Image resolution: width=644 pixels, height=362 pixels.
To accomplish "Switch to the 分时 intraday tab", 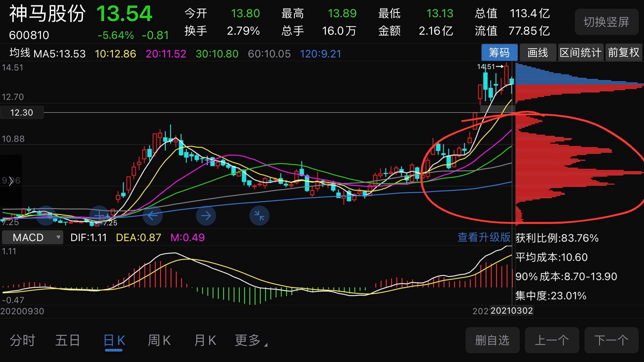I will tap(22, 340).
